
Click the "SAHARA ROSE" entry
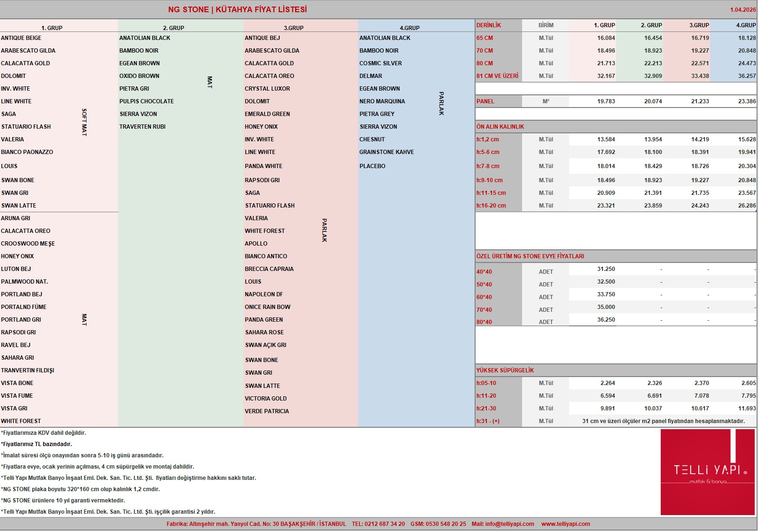click(x=265, y=332)
